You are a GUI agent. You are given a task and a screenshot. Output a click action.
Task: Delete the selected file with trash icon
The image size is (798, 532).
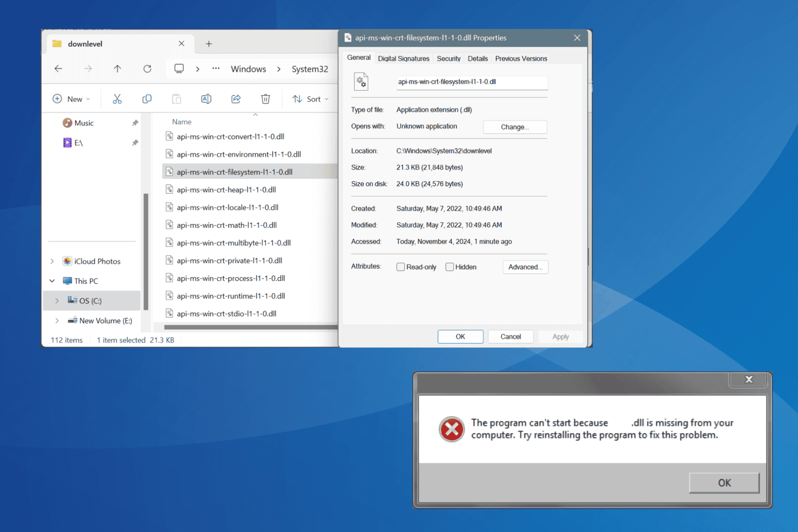point(265,99)
